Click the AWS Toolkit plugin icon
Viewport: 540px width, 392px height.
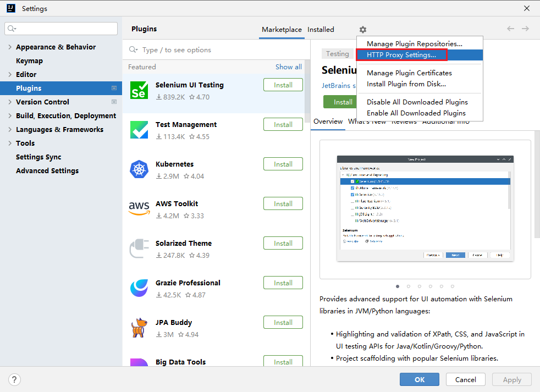point(139,208)
